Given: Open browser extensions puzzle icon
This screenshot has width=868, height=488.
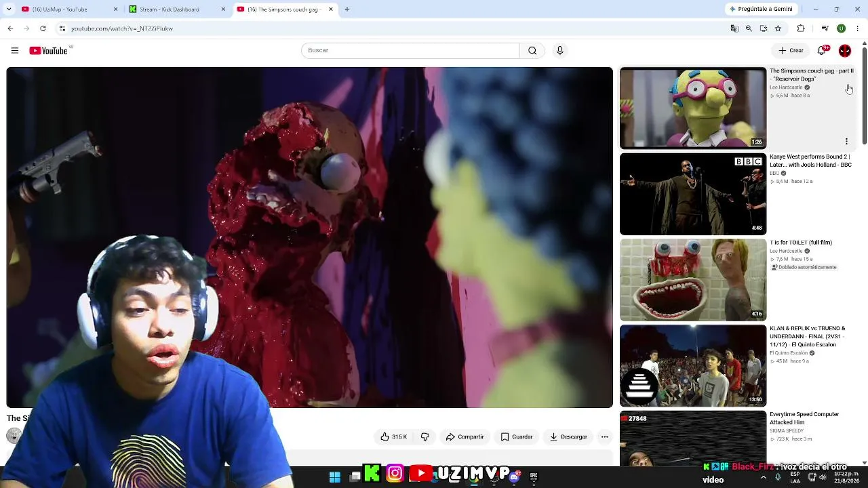Looking at the screenshot, I should [x=801, y=28].
